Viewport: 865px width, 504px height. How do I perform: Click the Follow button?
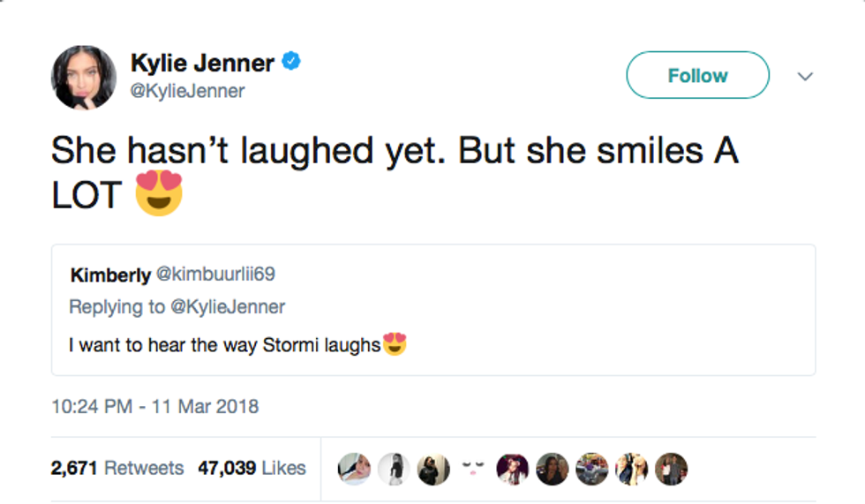pos(697,76)
